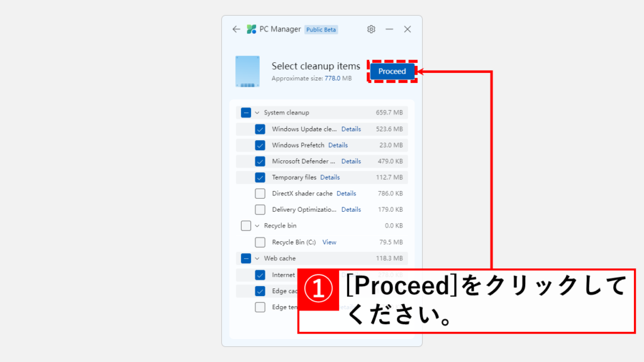The height and width of the screenshot is (362, 644).
Task: Click the 79.5 MB size value
Action: [x=391, y=242]
